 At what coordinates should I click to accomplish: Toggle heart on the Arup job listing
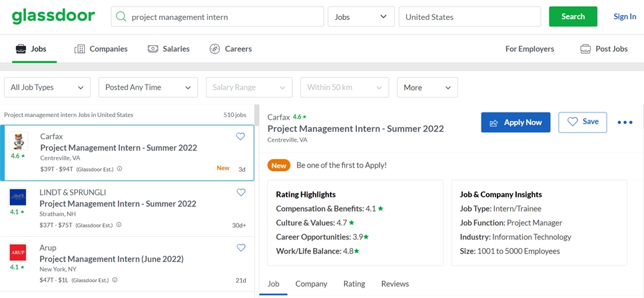pyautogui.click(x=241, y=247)
